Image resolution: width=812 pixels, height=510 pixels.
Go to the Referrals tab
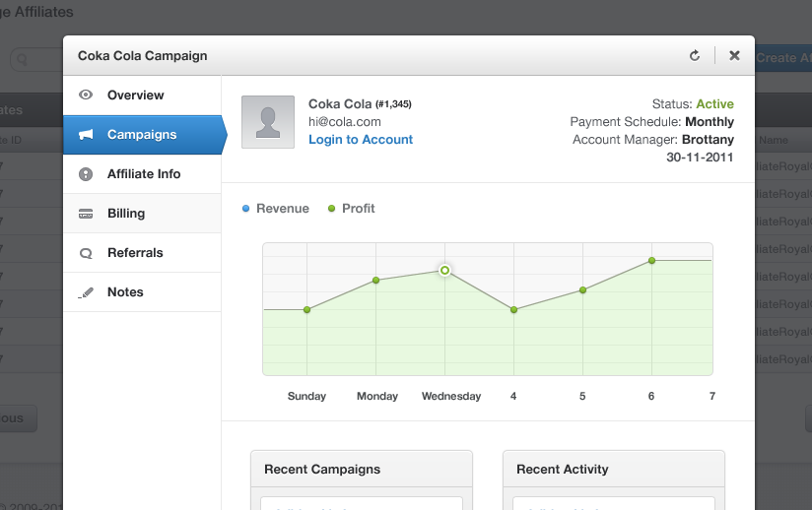(143, 252)
